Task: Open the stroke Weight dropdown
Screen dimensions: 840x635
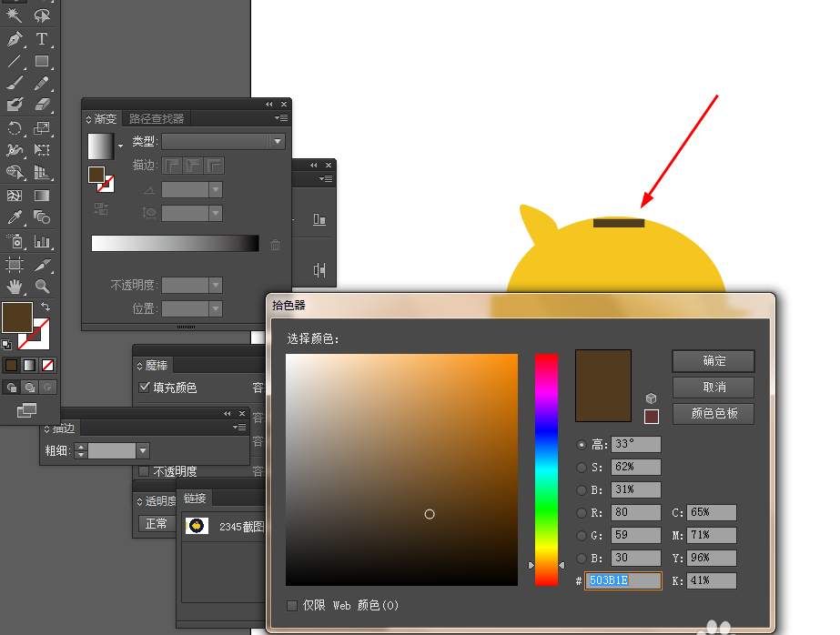Action: pos(143,451)
